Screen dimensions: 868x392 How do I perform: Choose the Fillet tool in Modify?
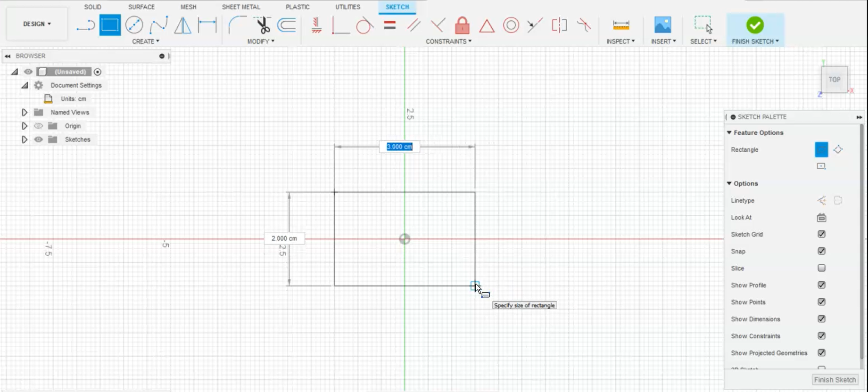click(237, 25)
